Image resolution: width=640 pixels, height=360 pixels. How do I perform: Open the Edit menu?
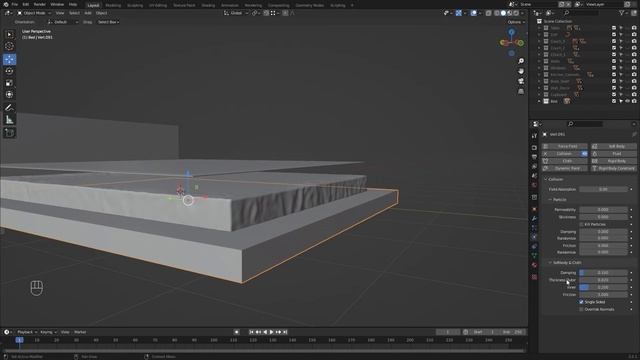25,4
